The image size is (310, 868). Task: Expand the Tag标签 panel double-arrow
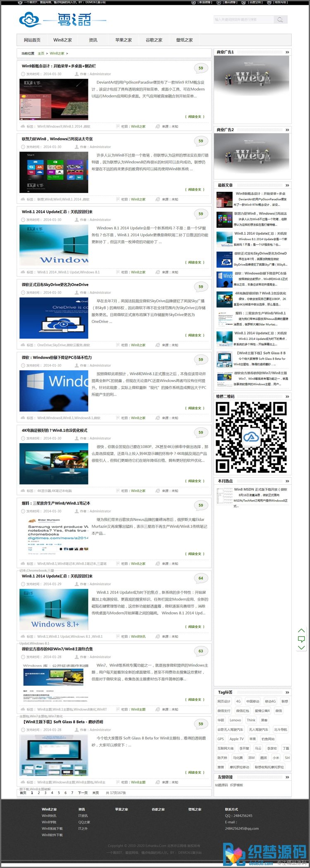coord(287,692)
